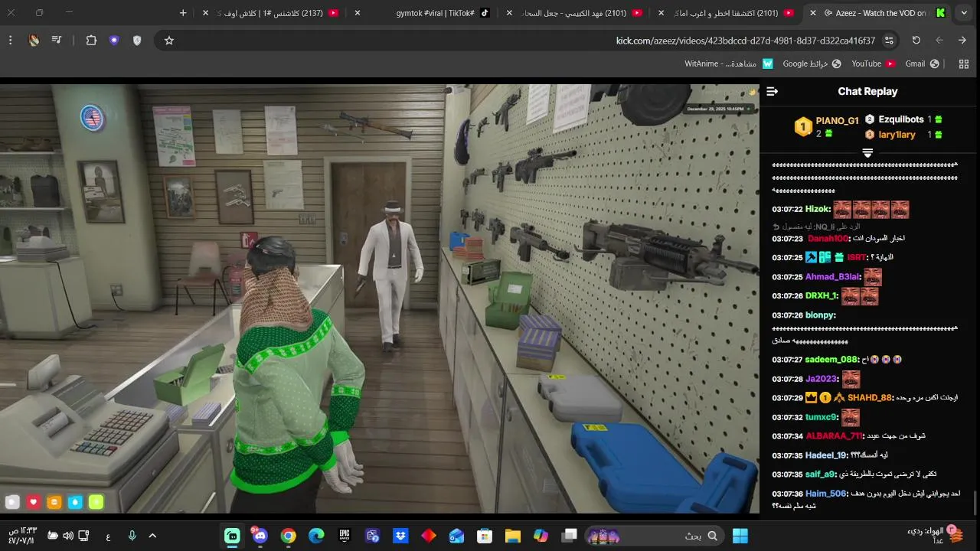Toggle the tray microphone icon
The image size is (980, 551).
point(132,536)
